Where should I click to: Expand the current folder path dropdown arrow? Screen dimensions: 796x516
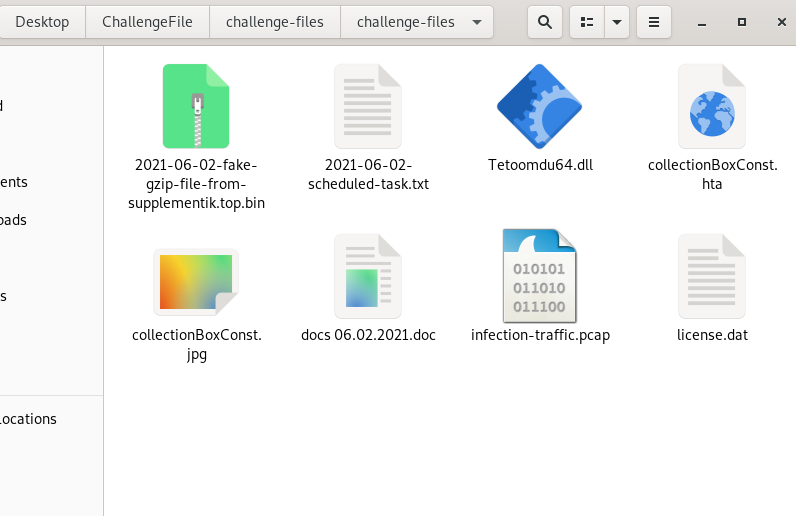point(476,22)
